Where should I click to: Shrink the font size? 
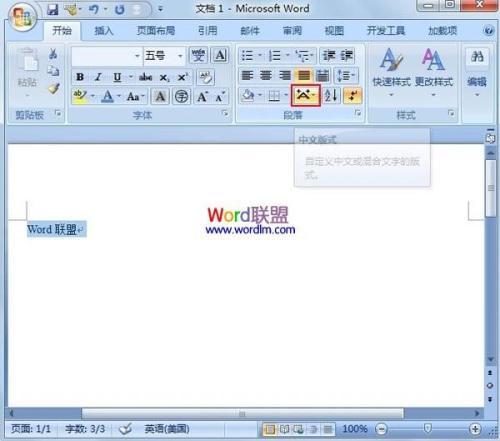point(220,97)
